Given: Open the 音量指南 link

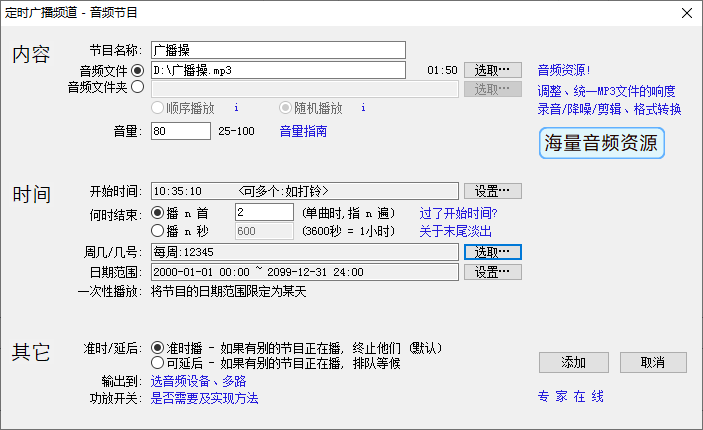Looking at the screenshot, I should (303, 132).
